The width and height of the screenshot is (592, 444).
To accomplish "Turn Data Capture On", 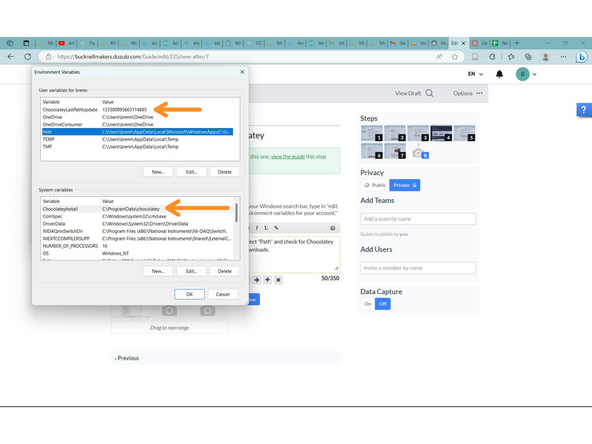I will 368,304.
